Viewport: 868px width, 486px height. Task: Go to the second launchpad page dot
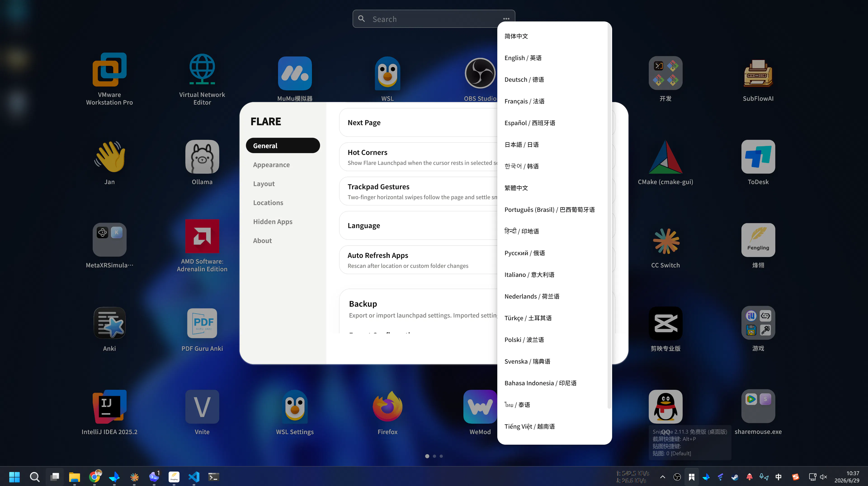[x=434, y=456]
